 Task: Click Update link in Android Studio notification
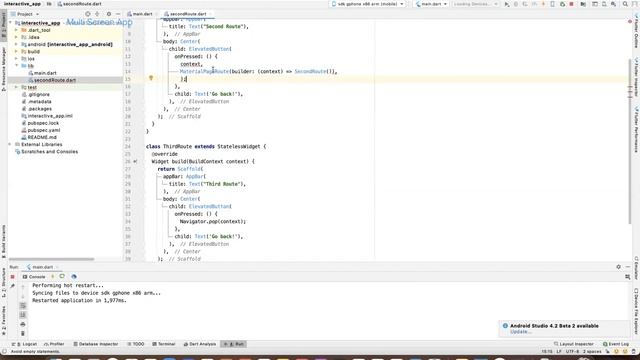(x=520, y=332)
